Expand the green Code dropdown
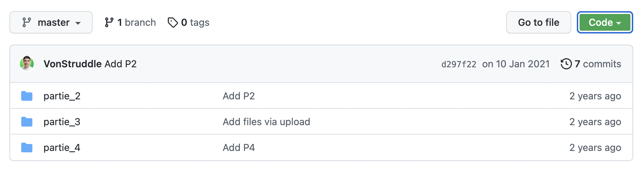This screenshot has height=175, width=644. [605, 23]
